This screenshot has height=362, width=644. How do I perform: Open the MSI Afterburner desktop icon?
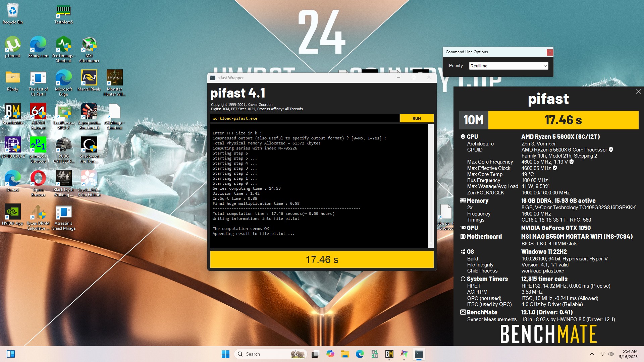pos(89,49)
